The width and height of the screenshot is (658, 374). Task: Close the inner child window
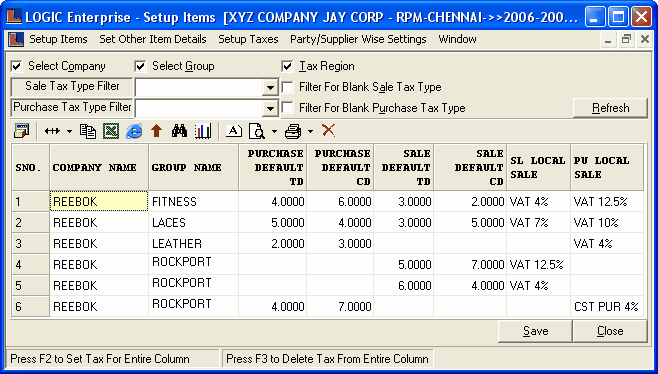tap(645, 40)
